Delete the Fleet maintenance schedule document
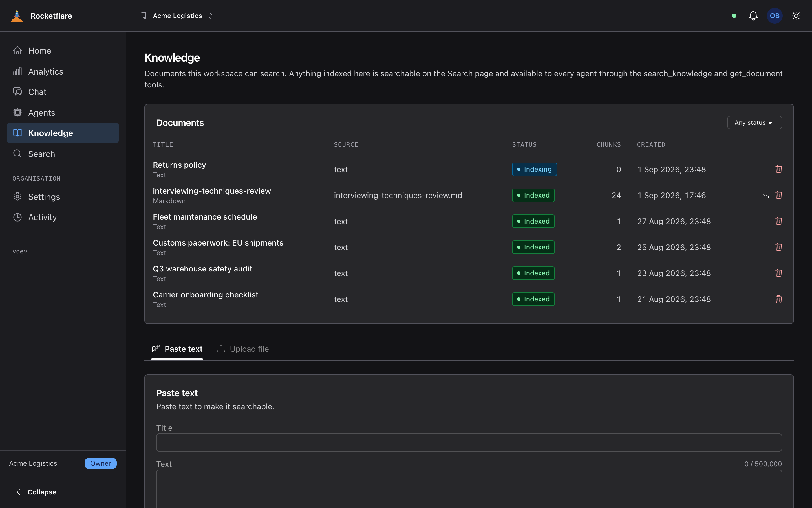The image size is (812, 508). click(x=779, y=221)
